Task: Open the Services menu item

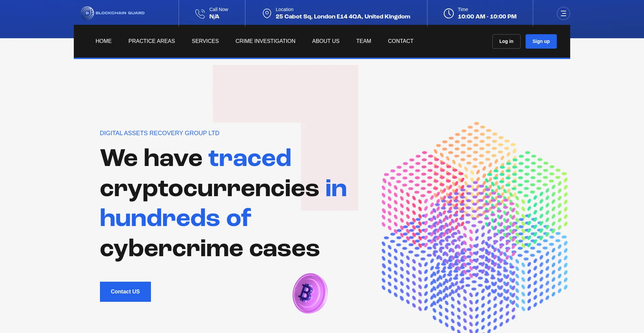Action: click(205, 41)
